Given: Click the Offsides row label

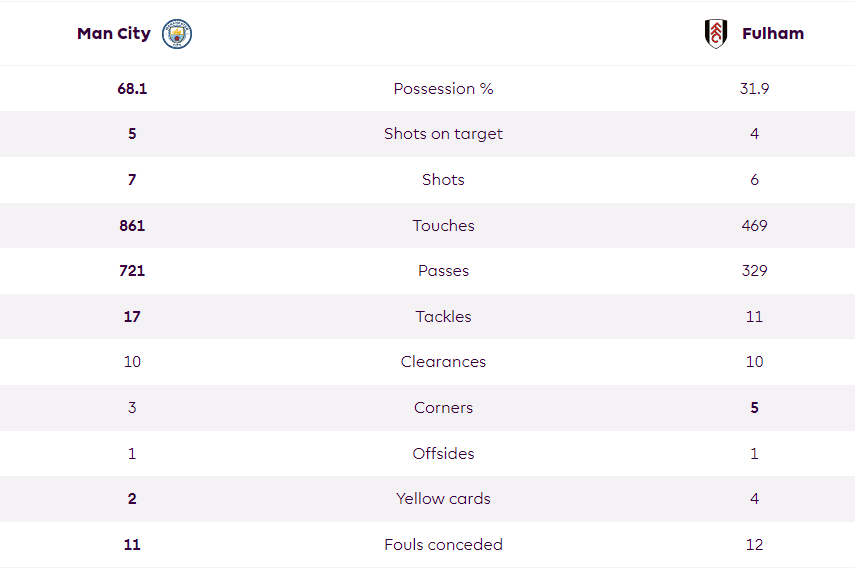Looking at the screenshot, I should click(443, 454).
